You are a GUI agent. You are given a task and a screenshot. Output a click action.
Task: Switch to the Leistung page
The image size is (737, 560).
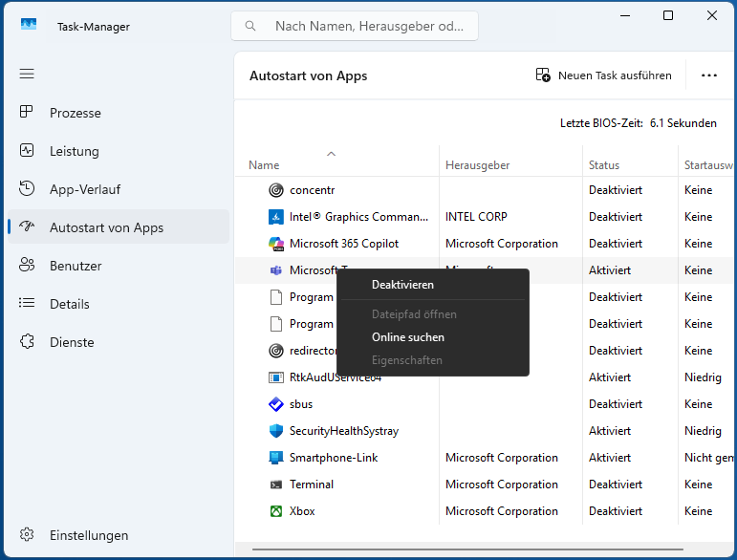[x=119, y=151]
